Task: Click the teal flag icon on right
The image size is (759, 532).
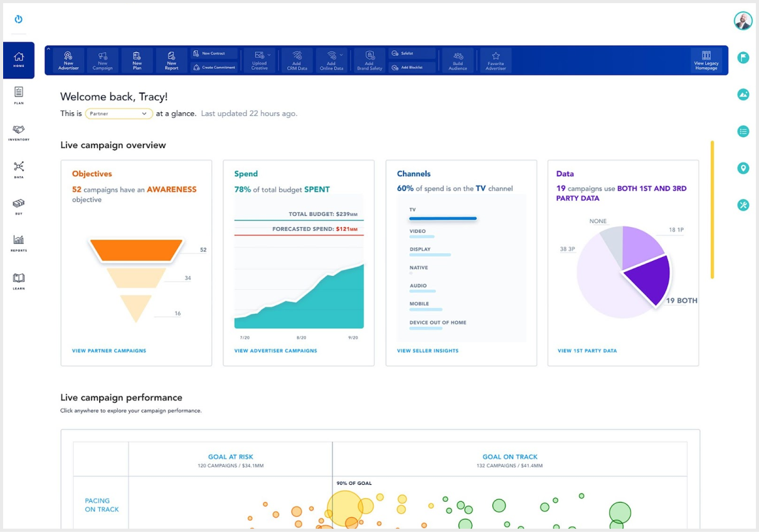Action: click(743, 58)
